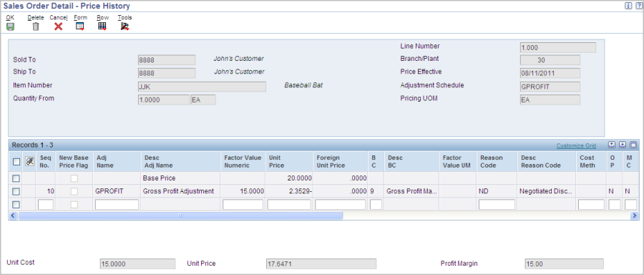Click the Profit Margin field

[565, 264]
